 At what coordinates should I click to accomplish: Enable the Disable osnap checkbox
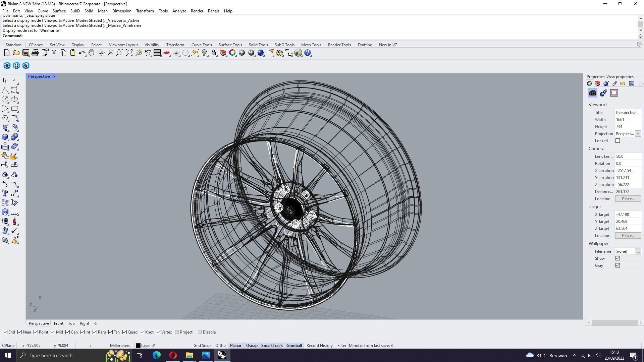[200, 332]
